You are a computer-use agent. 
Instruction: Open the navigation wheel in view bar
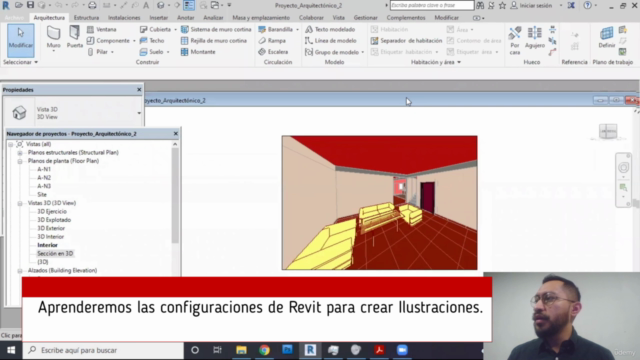coord(623,167)
